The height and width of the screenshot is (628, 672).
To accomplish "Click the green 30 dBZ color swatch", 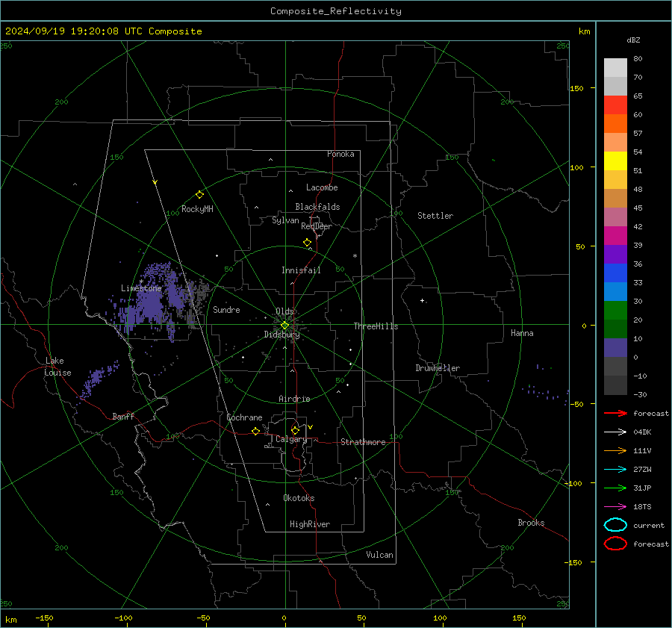I will [615, 311].
